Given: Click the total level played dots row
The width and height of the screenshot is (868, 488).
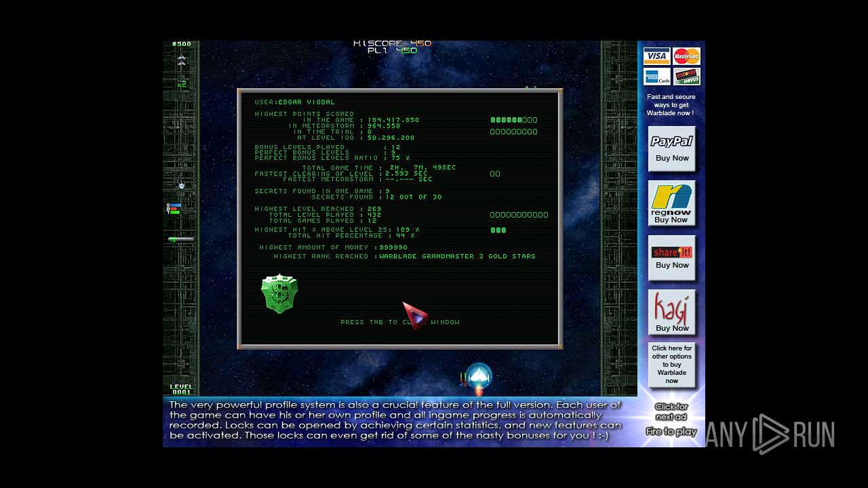Looking at the screenshot, I should pos(519,215).
